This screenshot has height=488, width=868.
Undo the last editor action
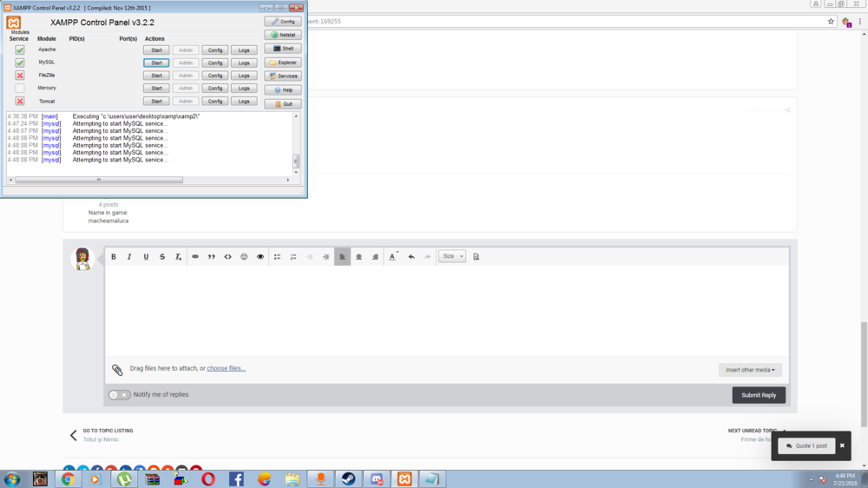click(411, 256)
